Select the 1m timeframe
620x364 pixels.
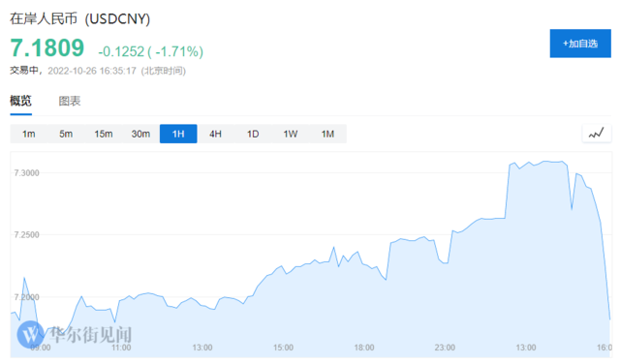(28, 134)
